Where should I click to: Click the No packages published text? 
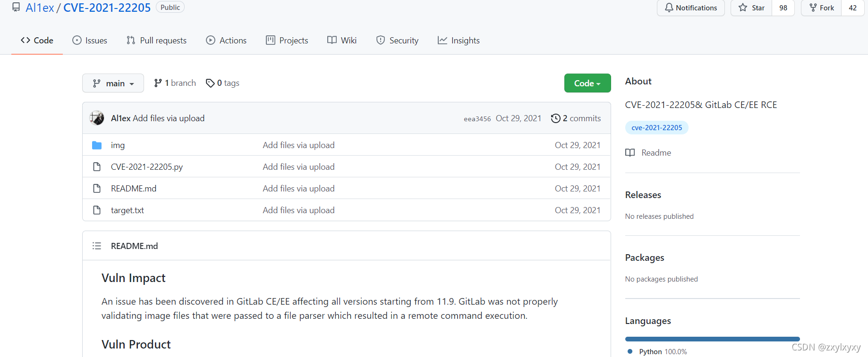pos(662,279)
